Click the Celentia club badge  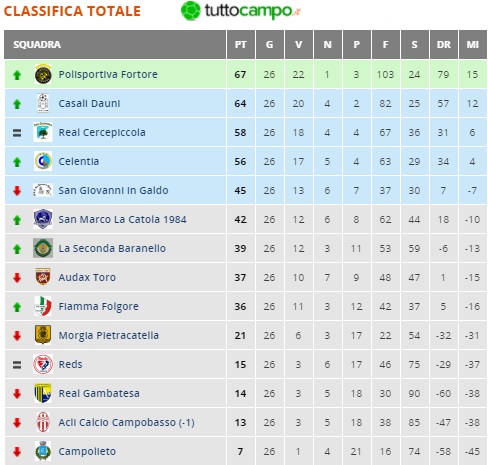(x=43, y=161)
